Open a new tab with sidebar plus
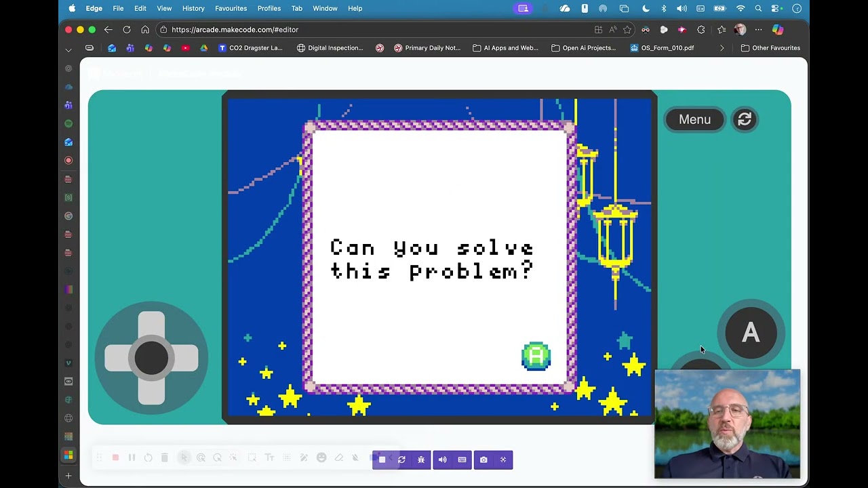 coord(68,476)
